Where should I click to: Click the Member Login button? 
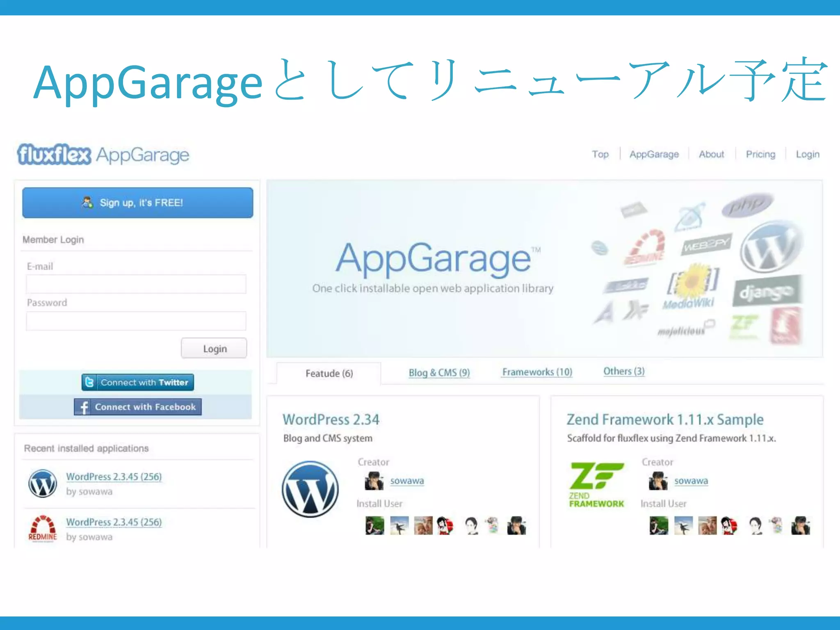click(x=214, y=348)
